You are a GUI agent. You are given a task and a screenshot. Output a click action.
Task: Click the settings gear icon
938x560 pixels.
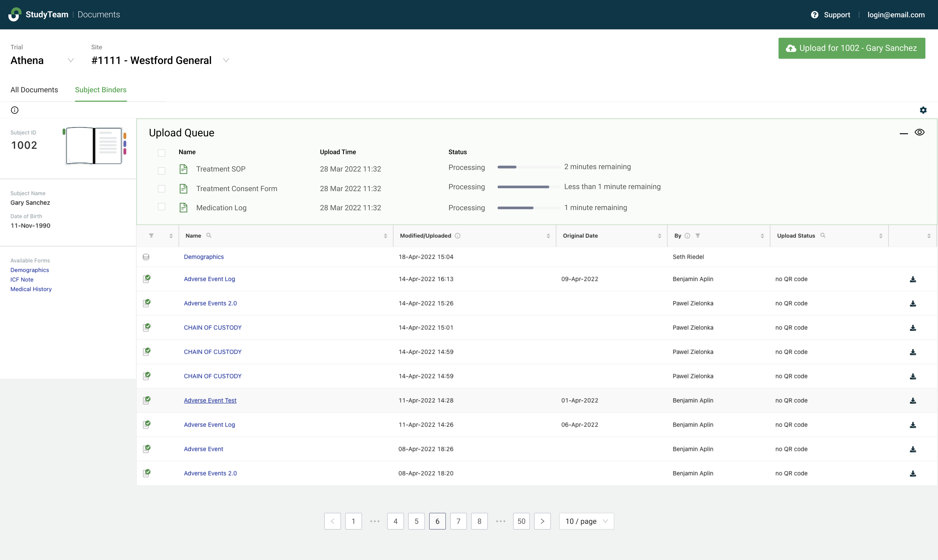click(923, 110)
